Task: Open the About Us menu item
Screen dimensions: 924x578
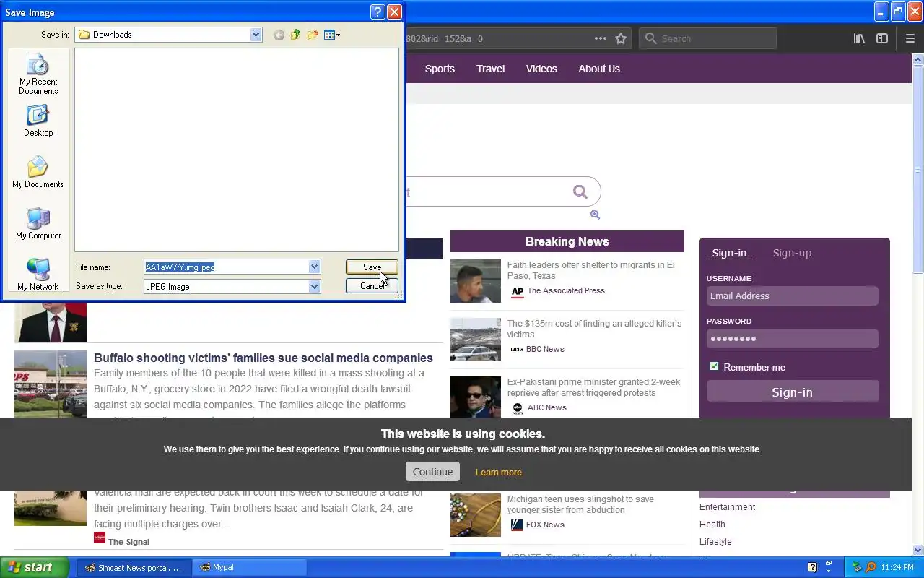Action: tap(599, 69)
